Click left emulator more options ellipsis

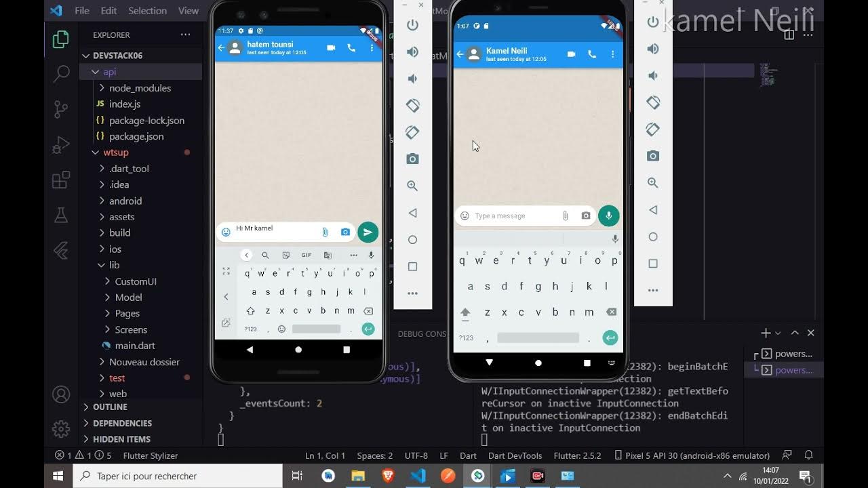(412, 293)
